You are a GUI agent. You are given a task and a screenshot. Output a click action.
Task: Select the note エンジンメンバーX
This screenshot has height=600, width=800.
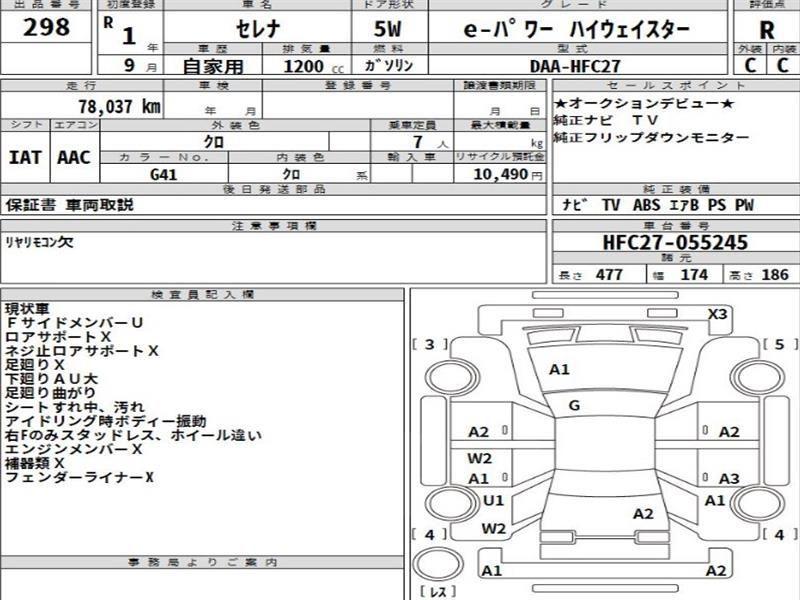click(74, 449)
